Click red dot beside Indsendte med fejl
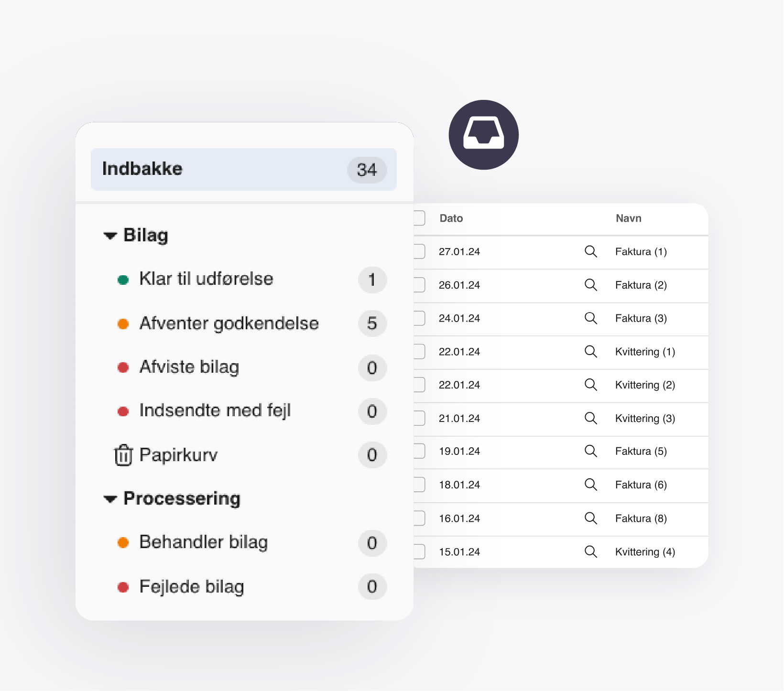784x691 pixels. click(x=123, y=411)
